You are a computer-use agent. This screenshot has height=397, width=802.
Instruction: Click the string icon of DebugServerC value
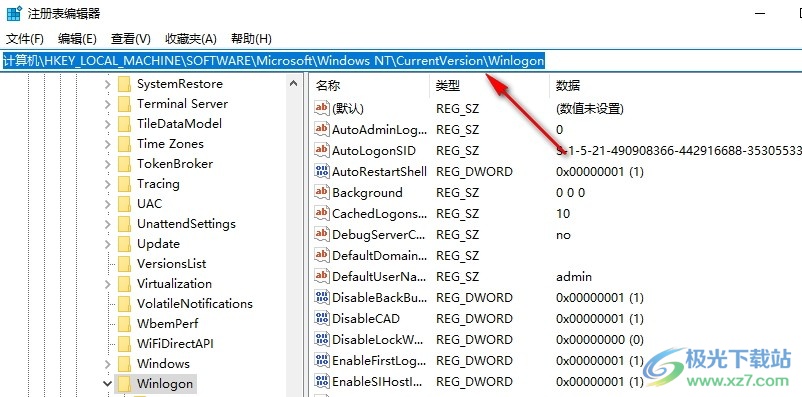(321, 233)
